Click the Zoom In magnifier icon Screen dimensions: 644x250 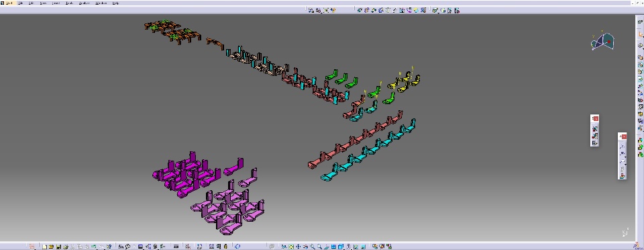point(313,247)
